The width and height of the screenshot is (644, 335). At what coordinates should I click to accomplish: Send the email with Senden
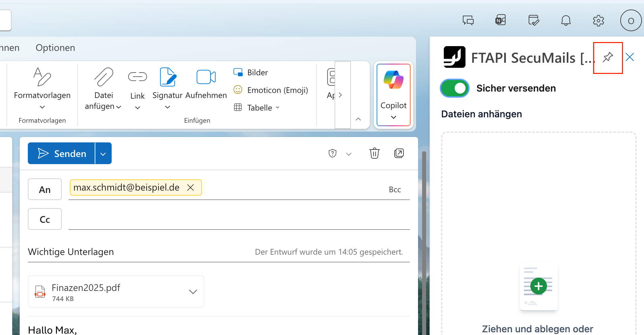coord(61,153)
